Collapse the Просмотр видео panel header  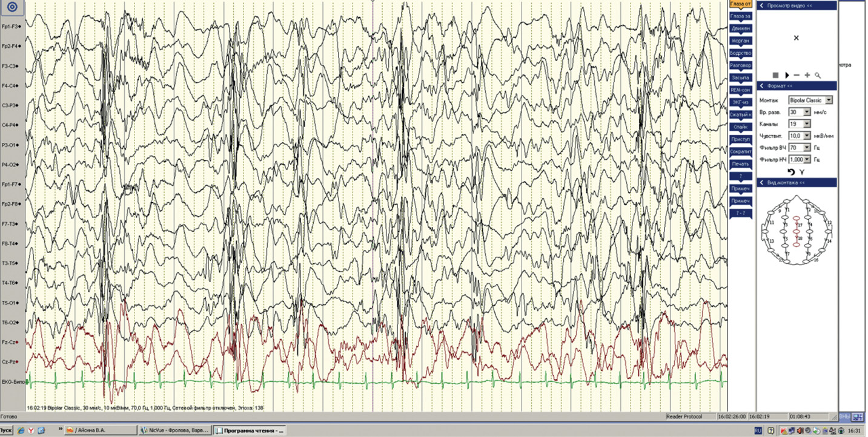coord(761,5)
